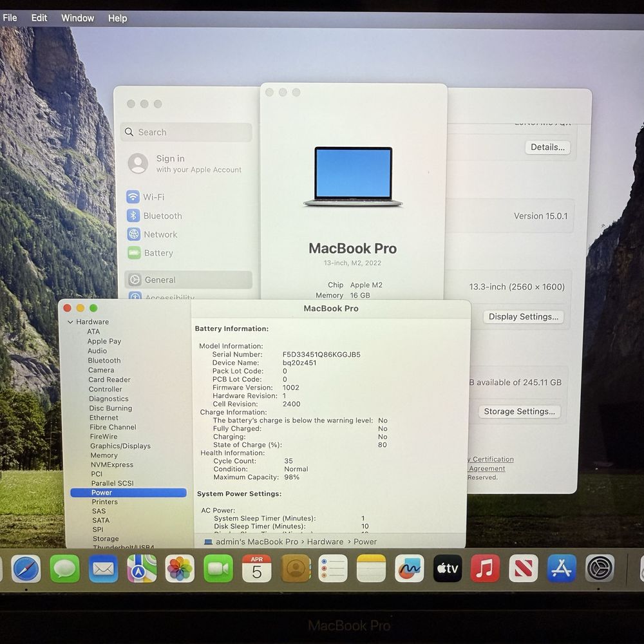Select Ethernet in Hardware list

click(104, 418)
